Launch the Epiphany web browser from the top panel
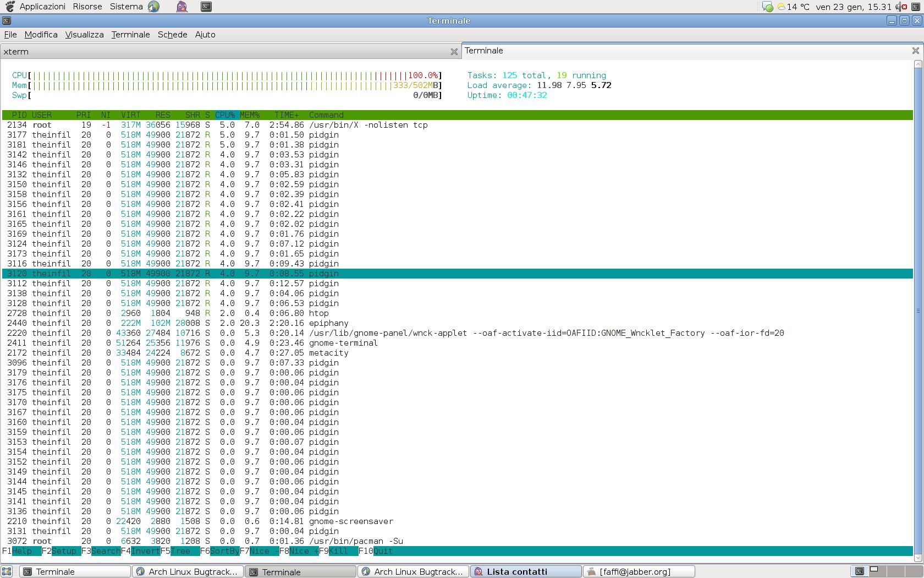Screen dimensions: 924x578 click(153, 7)
